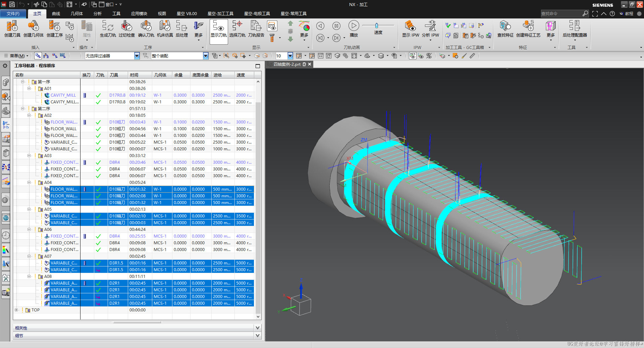Viewport: 644px width, 348px height.
Task: Click the 后处理 (Post Process) icon
Action: (181, 29)
